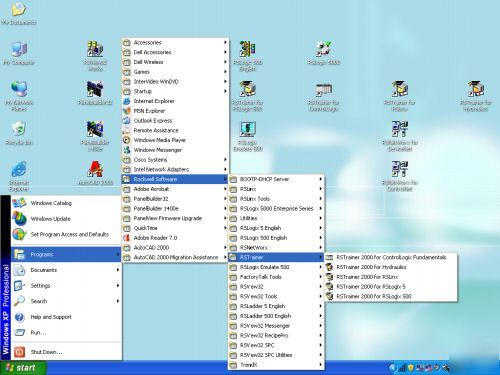Open PanelView Firmware Upgrade folder
500x375 pixels.
[175, 218]
